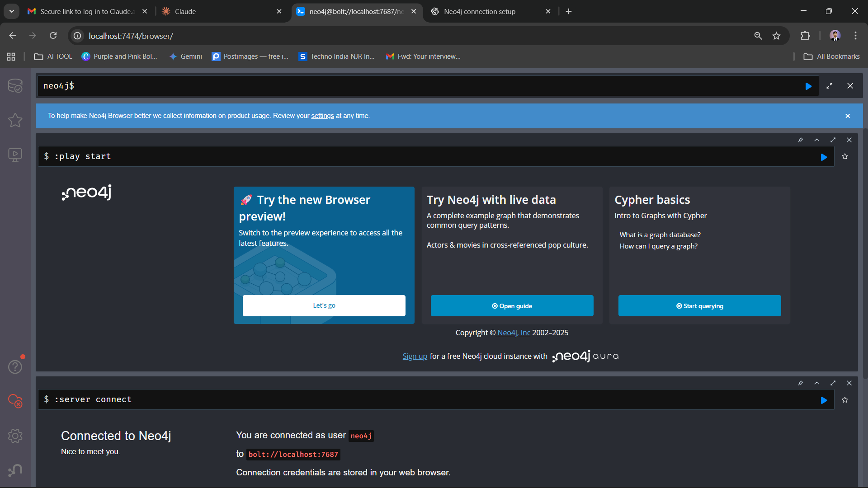Open the AI TOOL bookmarks folder
The image size is (868, 488).
click(53, 56)
